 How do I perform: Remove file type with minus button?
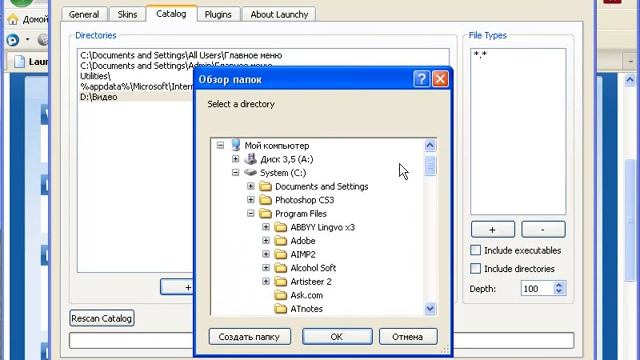click(x=543, y=229)
